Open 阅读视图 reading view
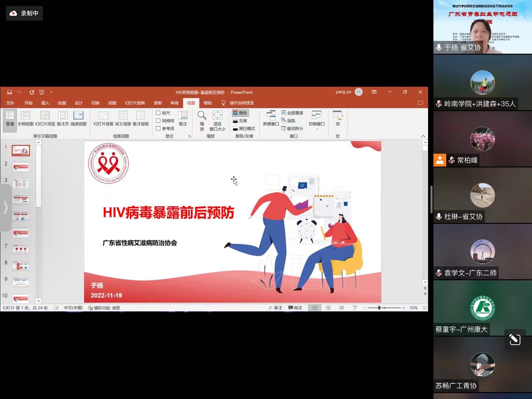 point(78,119)
